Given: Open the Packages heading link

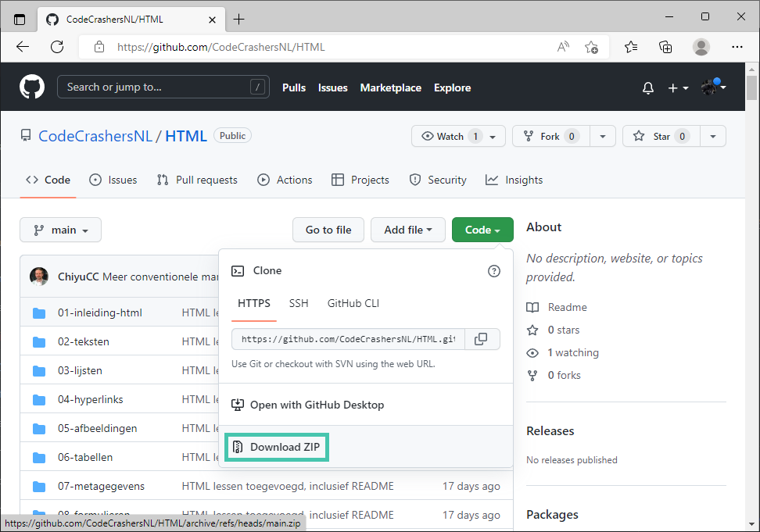Looking at the screenshot, I should point(552,515).
